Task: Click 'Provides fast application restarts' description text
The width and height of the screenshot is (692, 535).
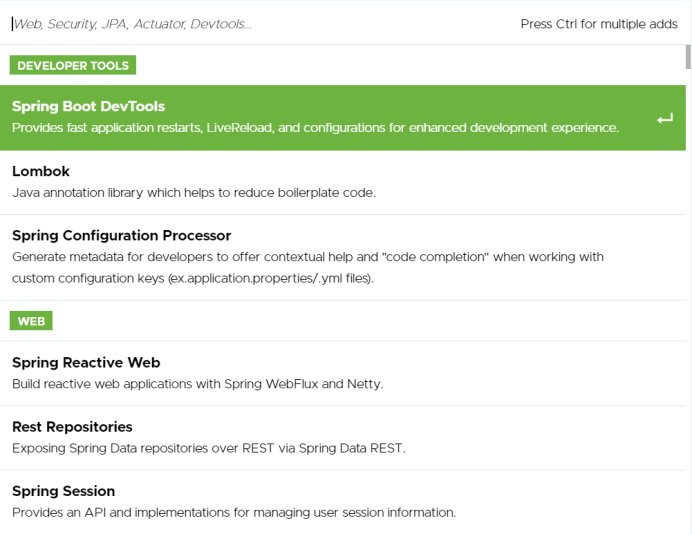Action: [315, 128]
